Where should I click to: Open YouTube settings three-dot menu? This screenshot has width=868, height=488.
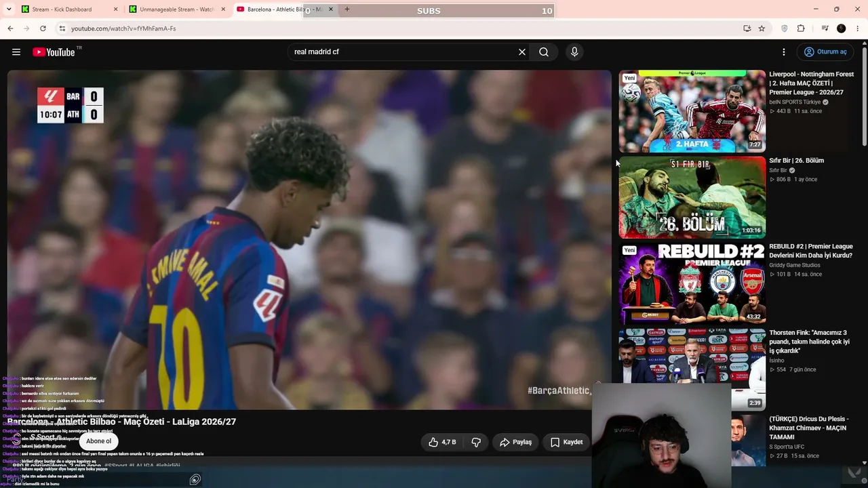[x=784, y=52]
